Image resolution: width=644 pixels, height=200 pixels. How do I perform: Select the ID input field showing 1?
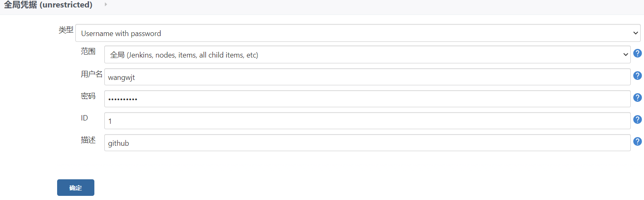(x=368, y=120)
